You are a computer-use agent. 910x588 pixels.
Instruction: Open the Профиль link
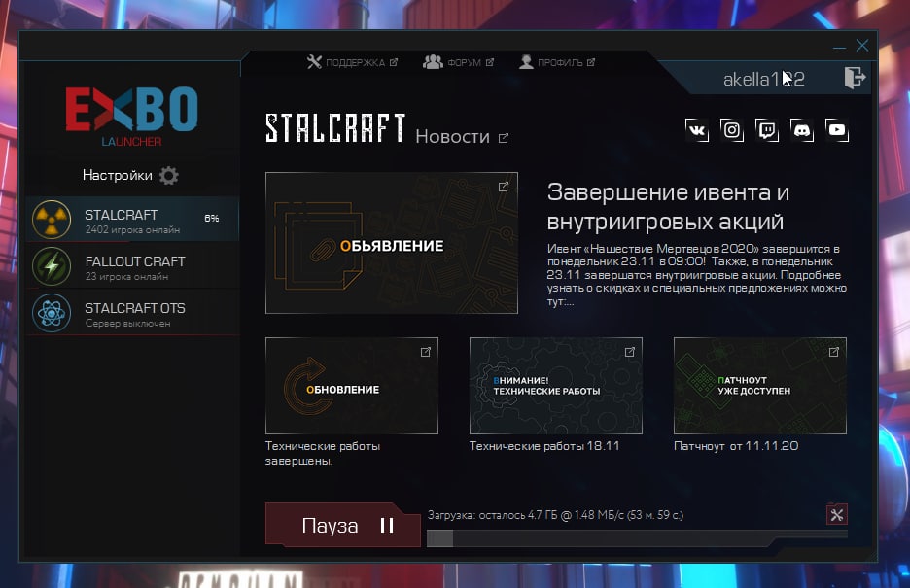click(557, 62)
